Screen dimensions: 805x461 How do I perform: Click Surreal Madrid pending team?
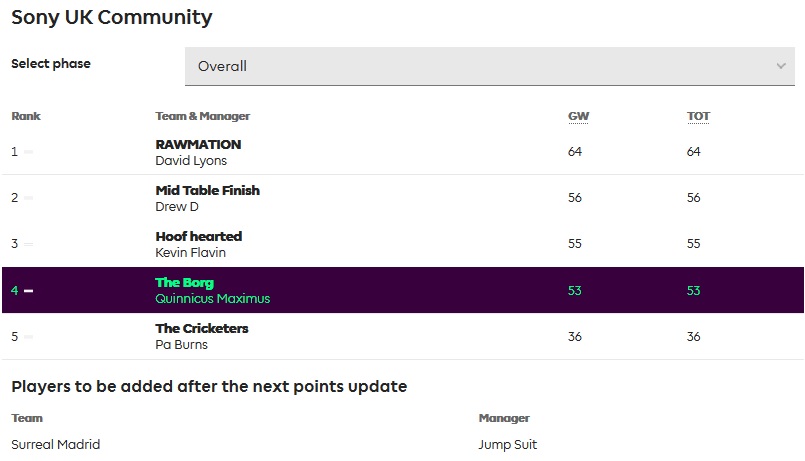[x=56, y=444]
